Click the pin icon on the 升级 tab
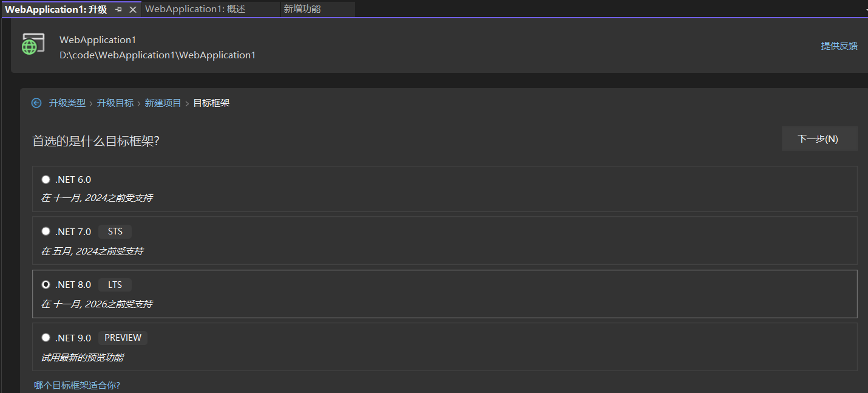 tap(119, 9)
